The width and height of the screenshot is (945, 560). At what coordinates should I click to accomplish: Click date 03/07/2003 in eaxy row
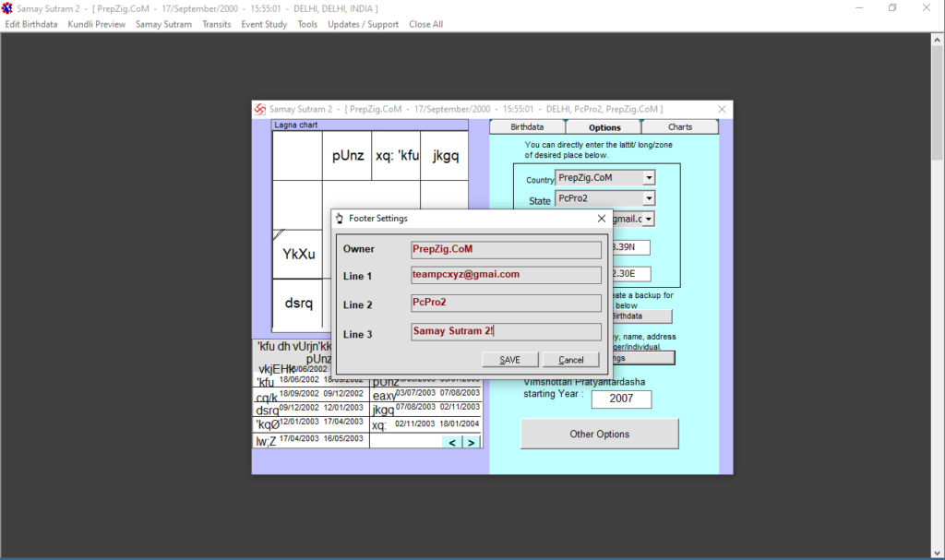[x=415, y=392]
